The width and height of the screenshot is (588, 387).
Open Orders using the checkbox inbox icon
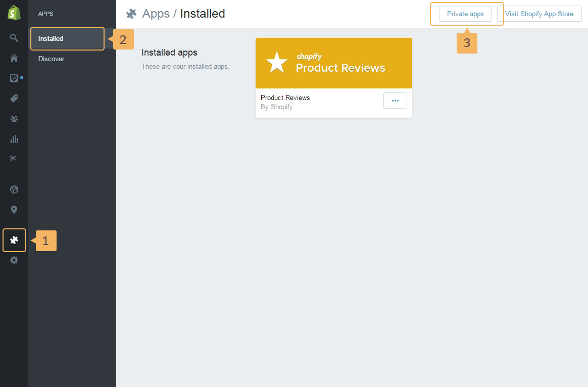tap(14, 78)
